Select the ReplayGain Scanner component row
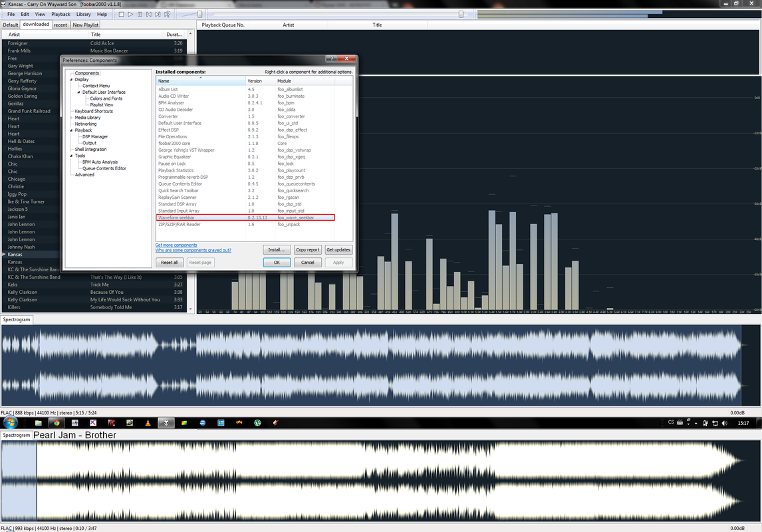 (245, 198)
